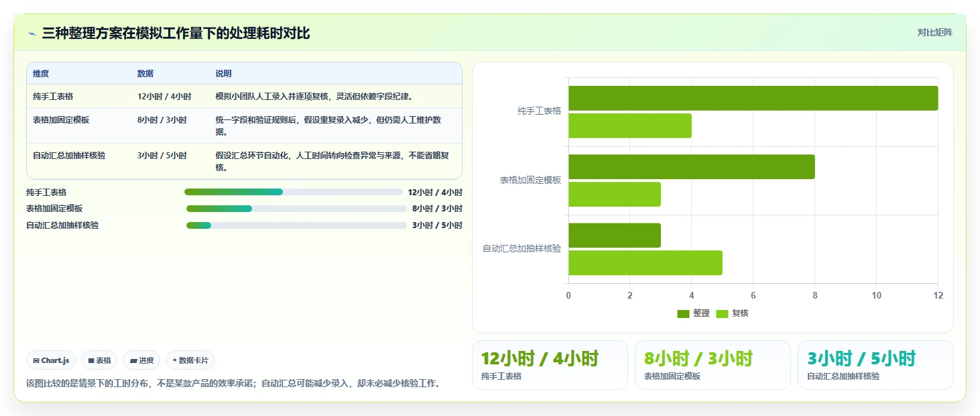Click the card title 三种整理方案在模拟工作量下的处理耗时对比
This screenshot has height=416, width=980.
pos(176,33)
